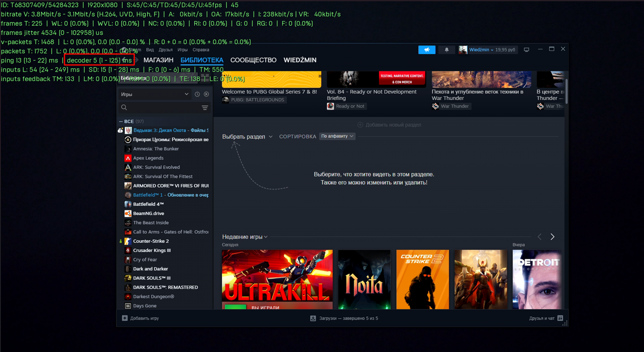The image size is (644, 352).
Task: Click the Add game plus icon
Action: (125, 318)
